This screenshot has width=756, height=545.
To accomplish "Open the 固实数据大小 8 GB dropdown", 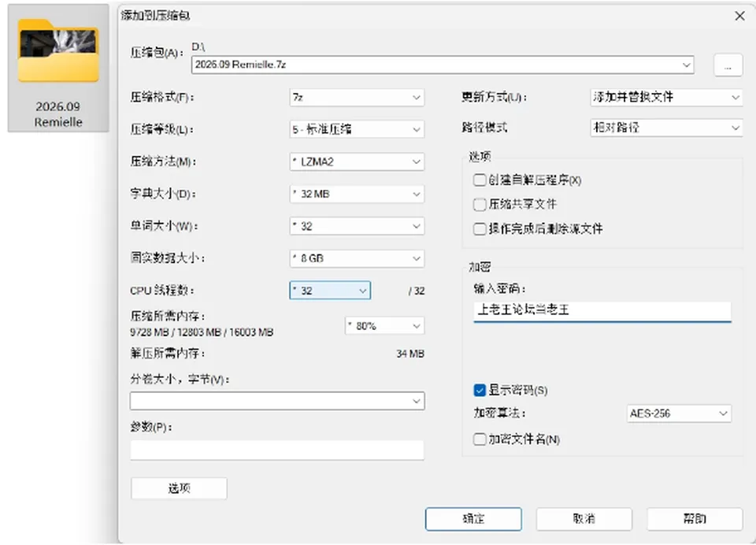I will [357, 258].
